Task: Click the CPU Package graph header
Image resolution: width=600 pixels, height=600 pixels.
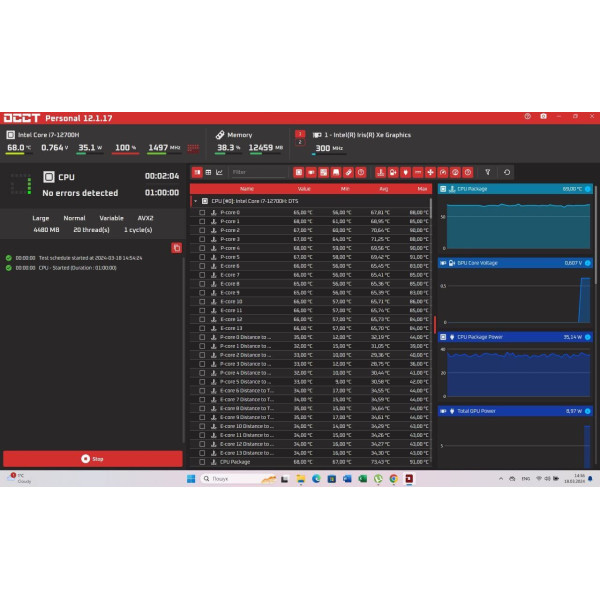Action: pyautogui.click(x=515, y=189)
